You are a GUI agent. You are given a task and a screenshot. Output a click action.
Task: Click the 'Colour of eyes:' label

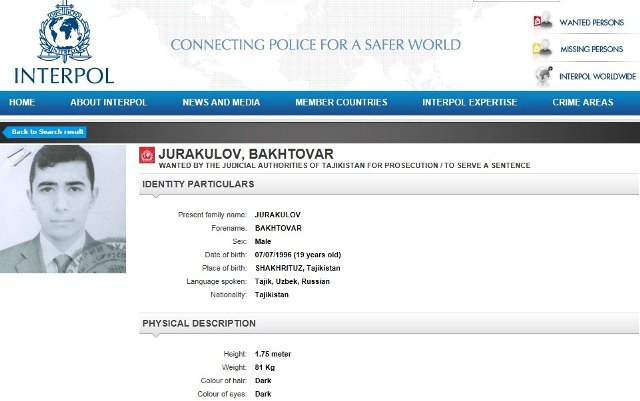pos(222,394)
